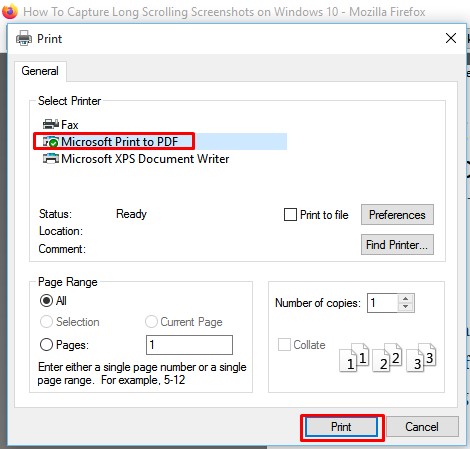The image size is (470, 449).
Task: Decrease number of copies with down arrow
Action: point(405,307)
